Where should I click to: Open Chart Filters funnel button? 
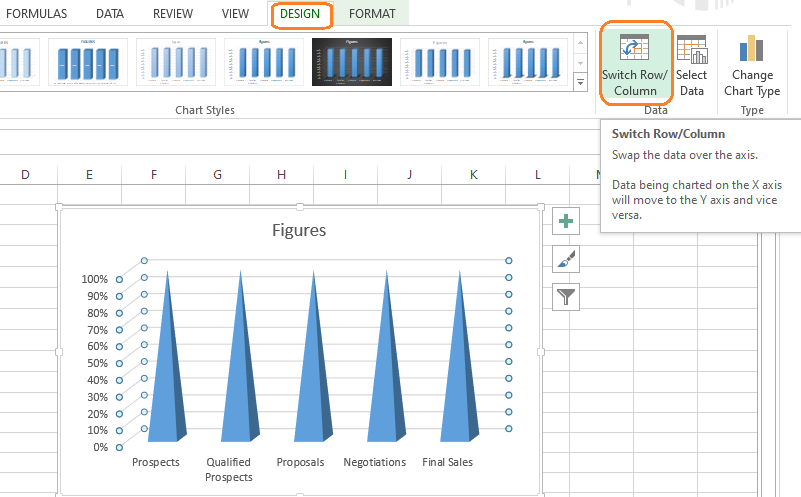(x=566, y=296)
